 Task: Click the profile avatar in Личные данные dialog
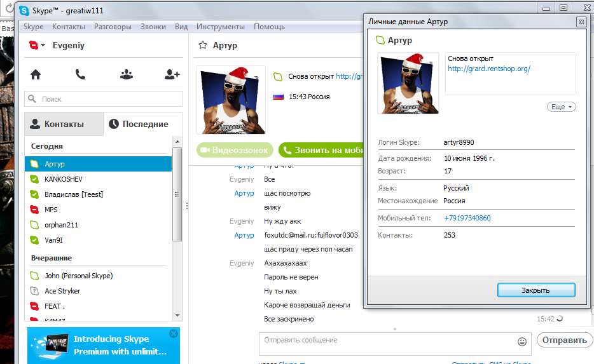click(x=408, y=83)
